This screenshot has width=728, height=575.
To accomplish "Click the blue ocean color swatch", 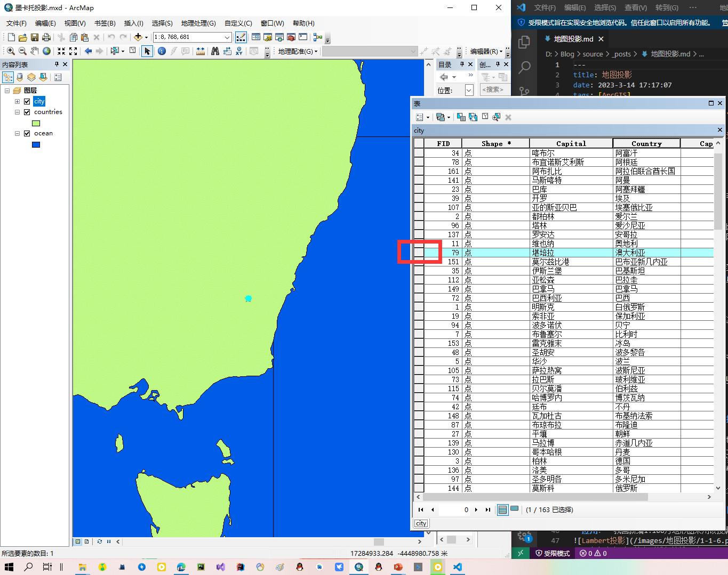I will [x=36, y=144].
